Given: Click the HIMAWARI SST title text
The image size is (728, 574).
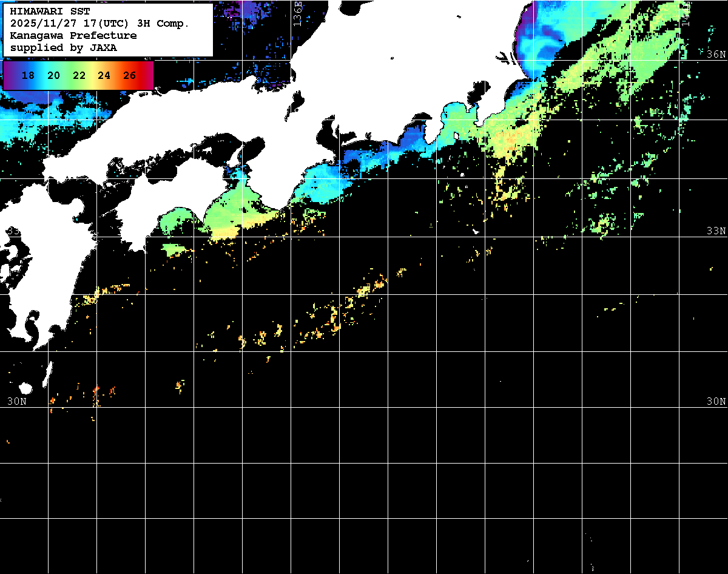Looking at the screenshot, I should click(x=50, y=12).
